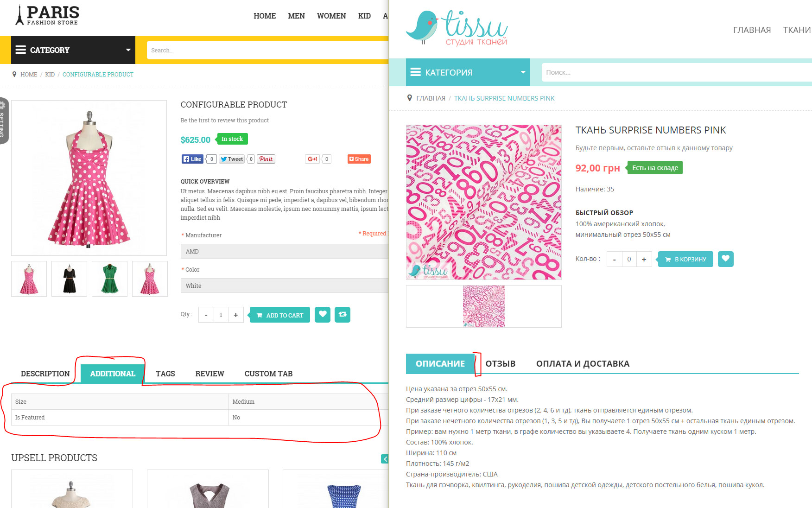Open the Manufacturer AMD select box
Viewport: 812px width, 508px height.
285,251
